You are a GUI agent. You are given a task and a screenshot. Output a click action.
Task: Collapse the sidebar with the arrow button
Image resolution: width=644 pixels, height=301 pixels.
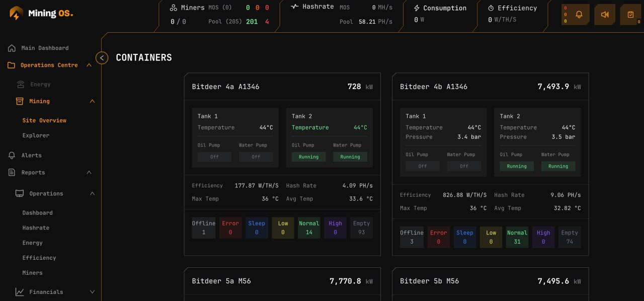102,58
